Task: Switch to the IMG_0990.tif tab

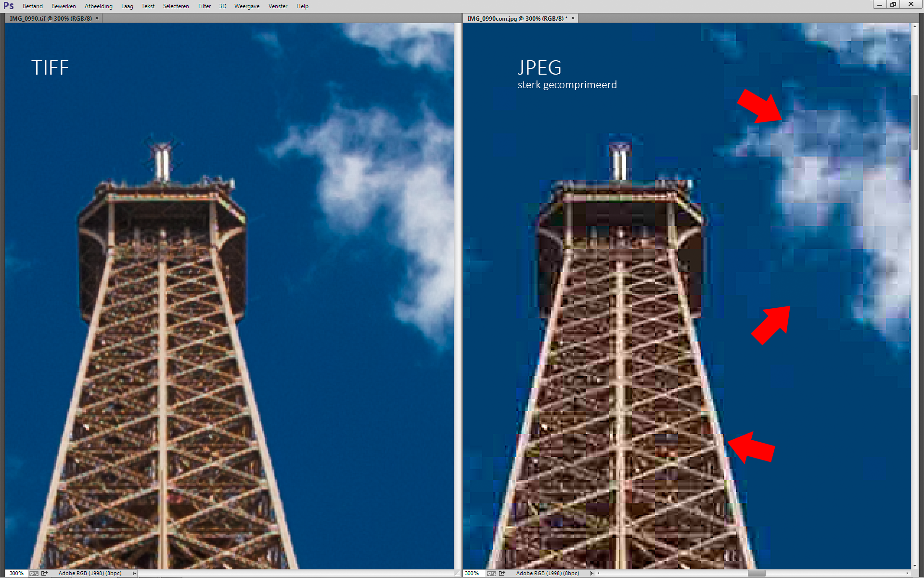Action: pos(51,18)
